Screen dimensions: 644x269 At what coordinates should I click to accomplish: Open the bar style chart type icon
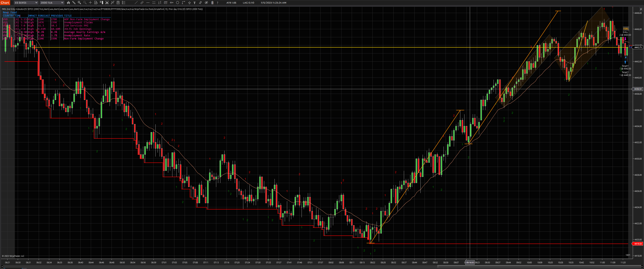tap(68, 3)
